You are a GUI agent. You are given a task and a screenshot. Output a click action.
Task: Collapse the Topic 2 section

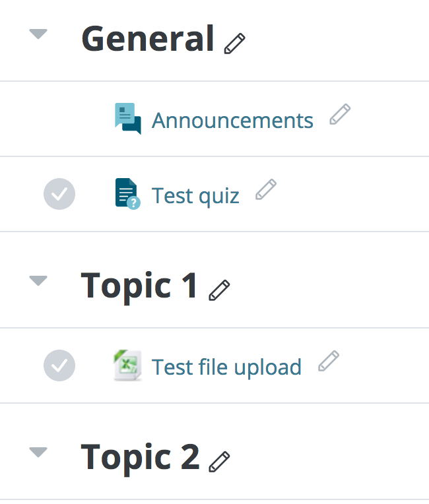tap(38, 452)
